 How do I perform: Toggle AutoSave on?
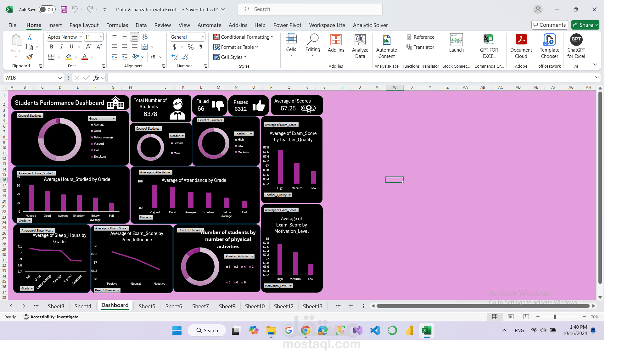pos(47,9)
